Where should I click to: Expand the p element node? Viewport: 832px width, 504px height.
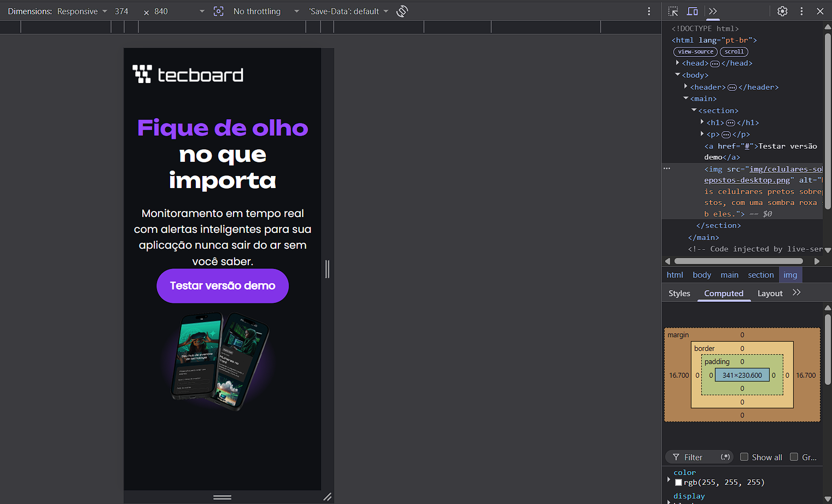(702, 134)
